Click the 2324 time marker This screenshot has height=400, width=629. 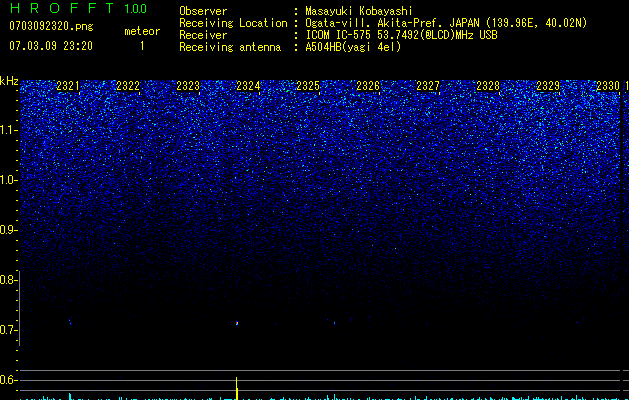click(248, 86)
